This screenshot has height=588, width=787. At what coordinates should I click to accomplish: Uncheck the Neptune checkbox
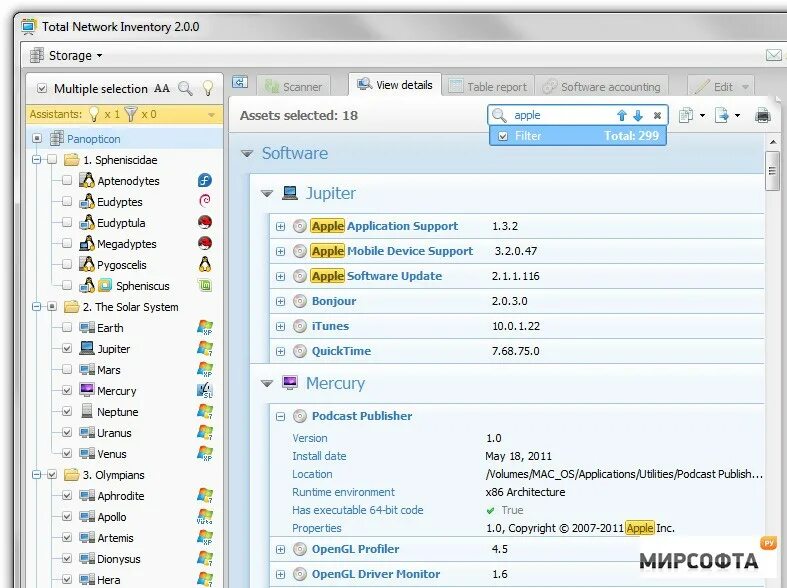tap(67, 411)
